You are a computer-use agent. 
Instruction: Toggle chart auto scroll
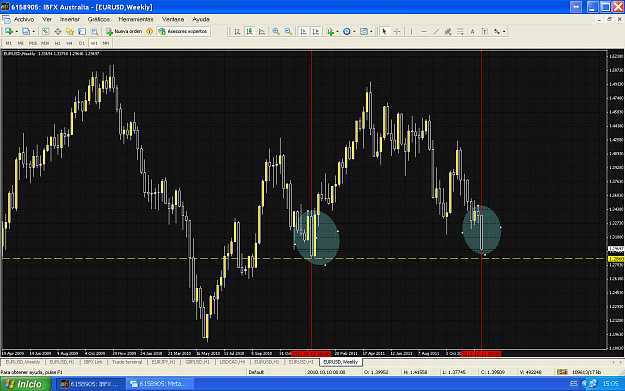[303, 31]
